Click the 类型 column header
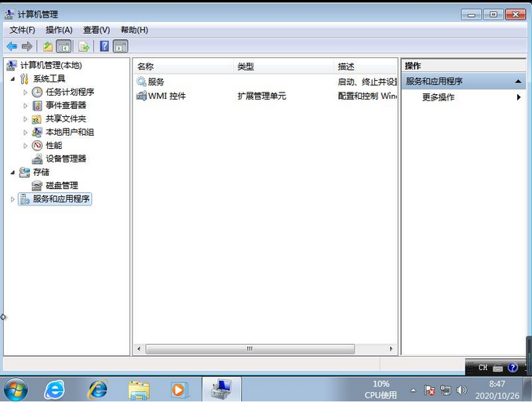 (246, 67)
